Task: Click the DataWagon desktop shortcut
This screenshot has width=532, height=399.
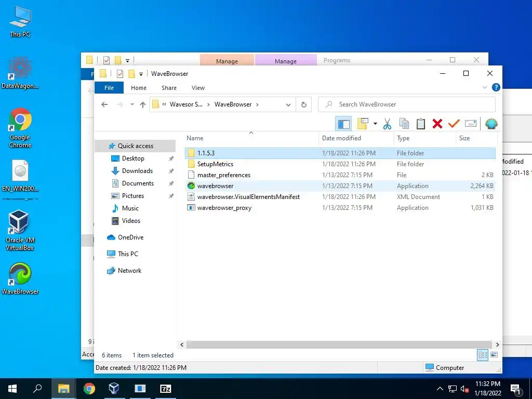Action: coord(20,73)
